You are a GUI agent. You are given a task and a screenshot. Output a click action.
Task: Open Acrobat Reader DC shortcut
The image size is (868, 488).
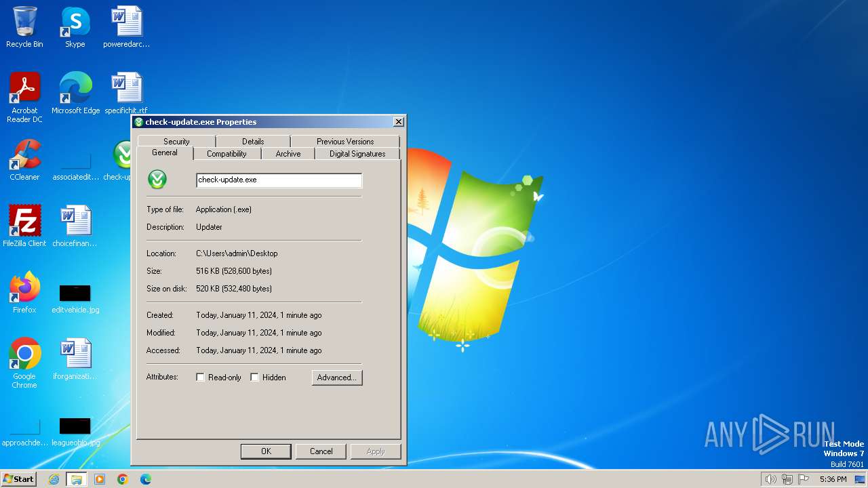point(24,97)
